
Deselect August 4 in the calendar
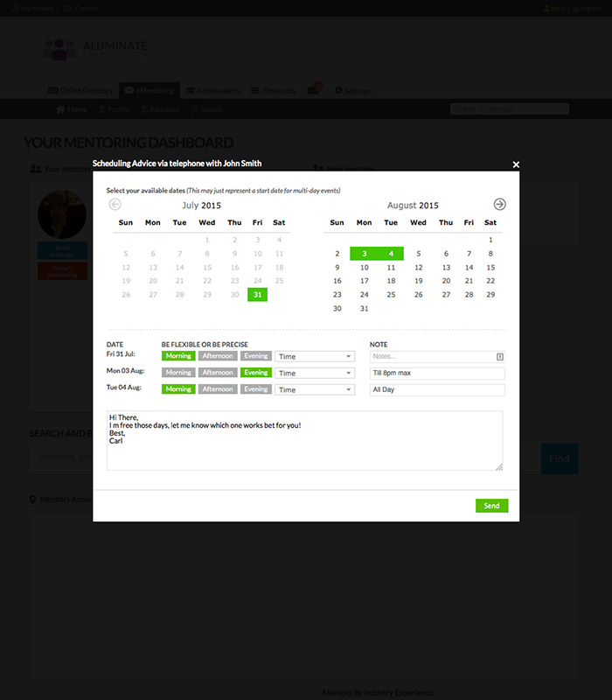pyautogui.click(x=391, y=254)
